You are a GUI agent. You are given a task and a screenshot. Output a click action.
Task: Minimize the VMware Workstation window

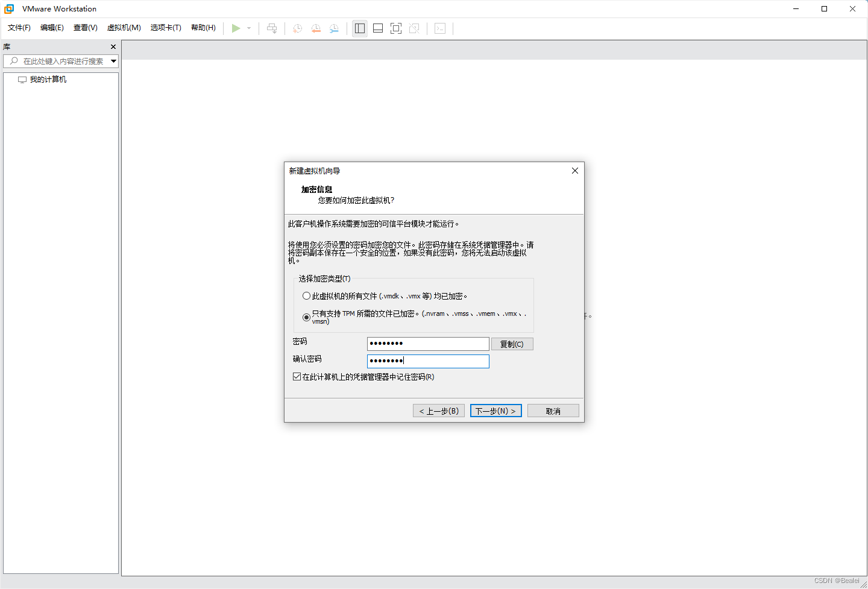[796, 9]
